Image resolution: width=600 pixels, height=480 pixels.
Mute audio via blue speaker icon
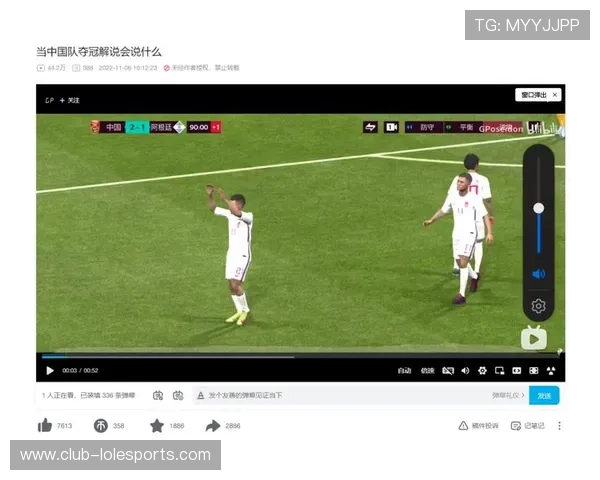coord(538,274)
